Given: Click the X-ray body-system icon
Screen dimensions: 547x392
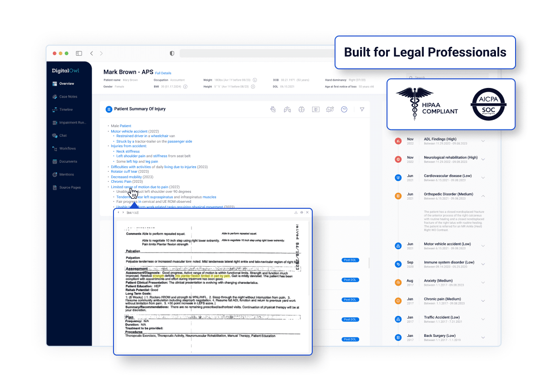Looking at the screenshot, I should [315, 109].
